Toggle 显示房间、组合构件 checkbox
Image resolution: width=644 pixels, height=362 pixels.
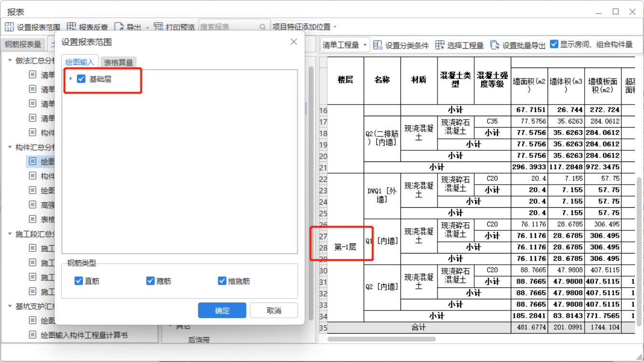554,44
